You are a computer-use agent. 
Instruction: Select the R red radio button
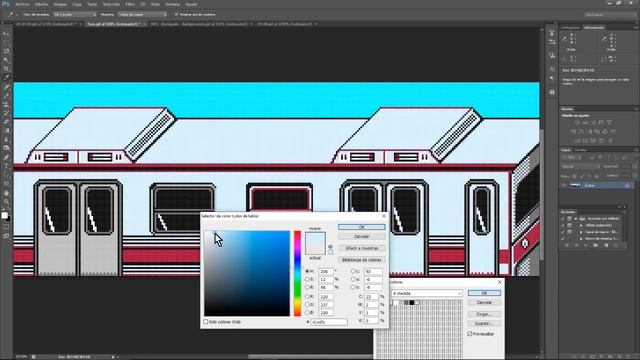click(x=307, y=296)
